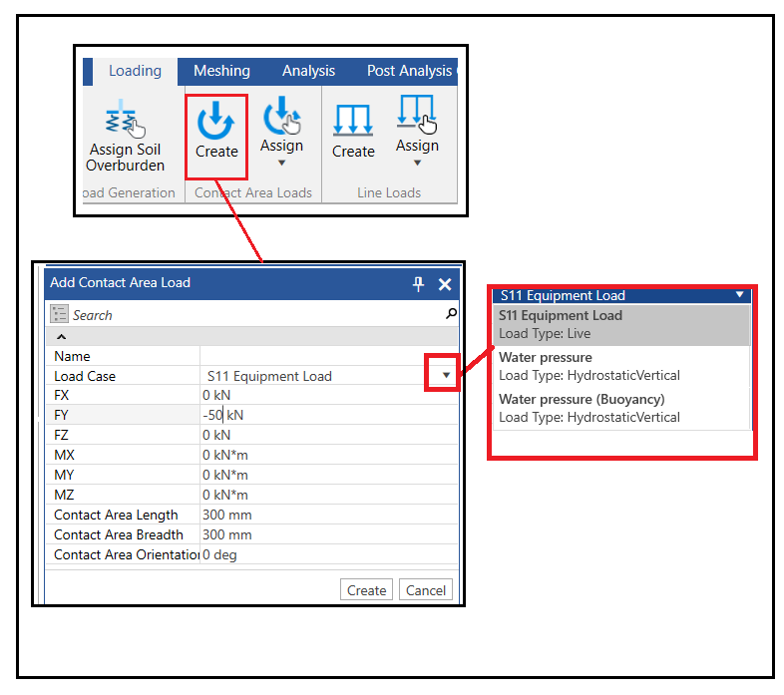Click the search magnifier icon
Screen dimensions: 784x695
click(x=451, y=314)
